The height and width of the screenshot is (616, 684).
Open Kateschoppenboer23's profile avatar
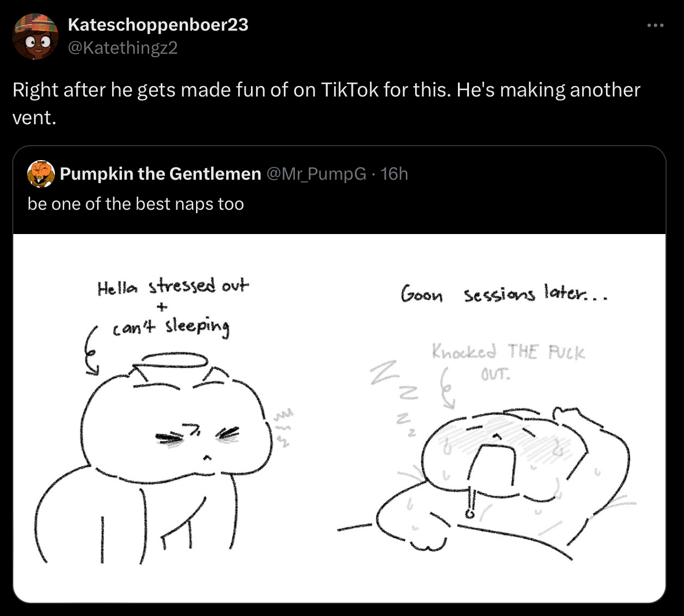[35, 38]
